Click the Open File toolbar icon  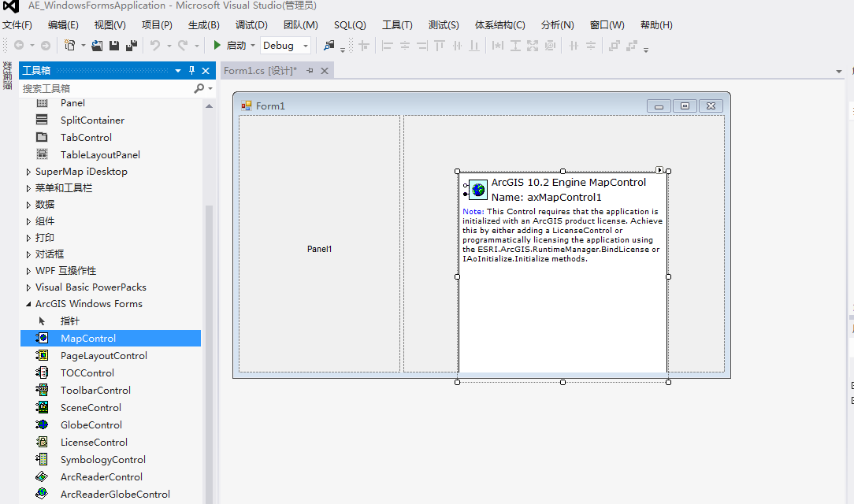(x=97, y=46)
